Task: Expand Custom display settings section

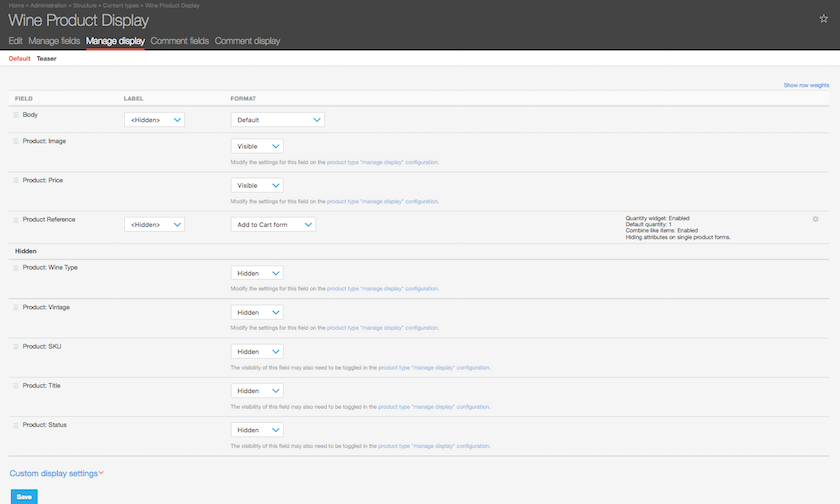Action: tap(56, 473)
